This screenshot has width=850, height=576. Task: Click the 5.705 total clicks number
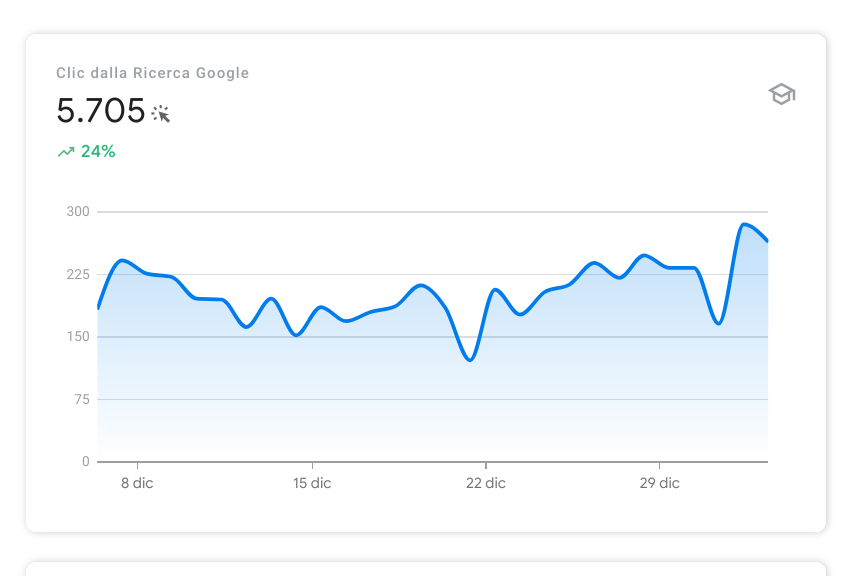(x=100, y=111)
